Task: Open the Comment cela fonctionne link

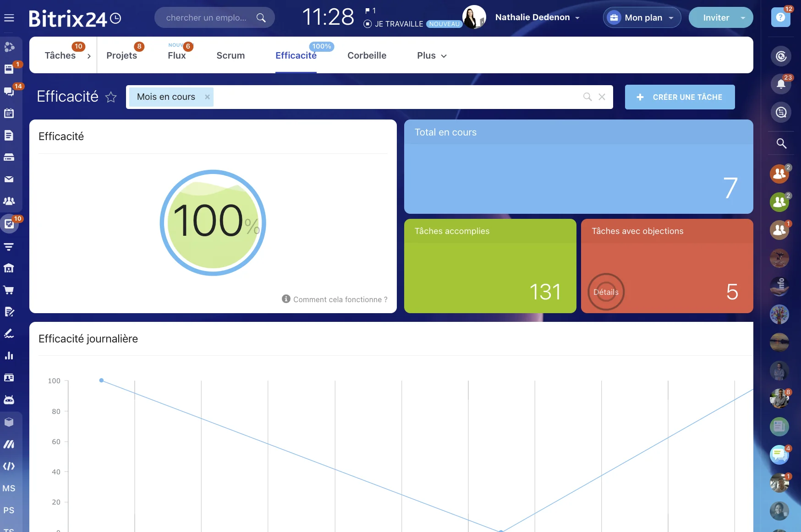Action: click(x=340, y=299)
